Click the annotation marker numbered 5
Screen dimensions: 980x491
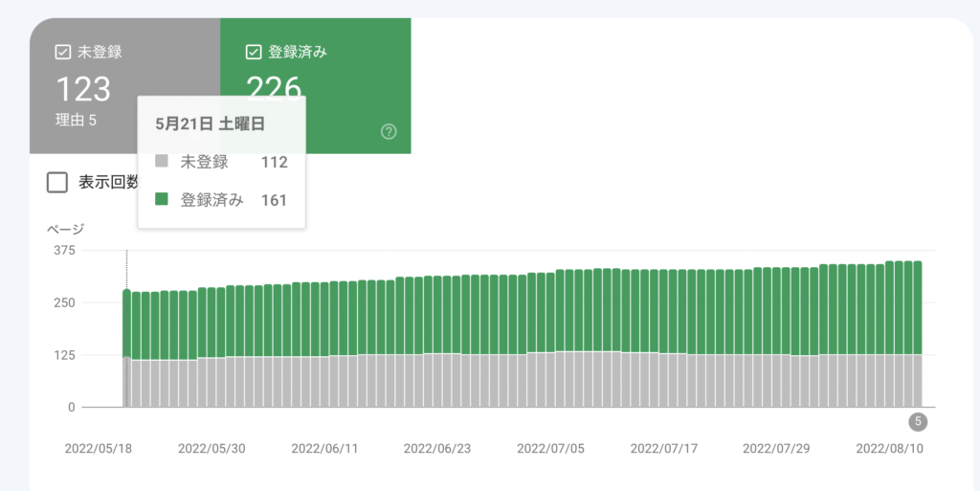(x=918, y=422)
